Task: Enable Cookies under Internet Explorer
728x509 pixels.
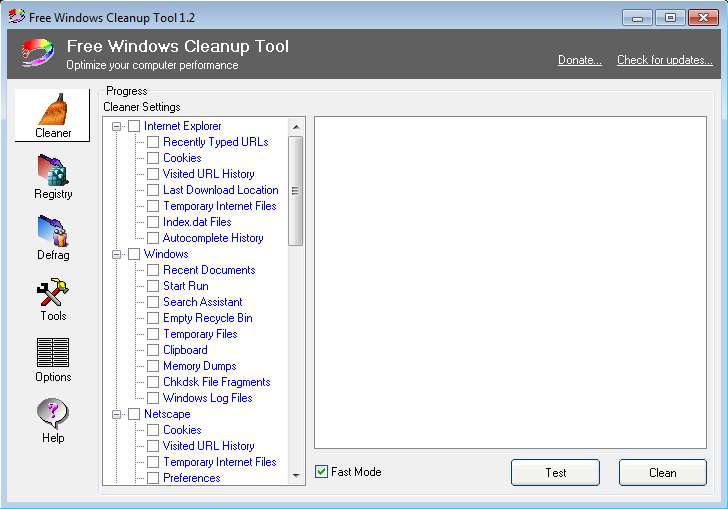Action: [x=153, y=158]
